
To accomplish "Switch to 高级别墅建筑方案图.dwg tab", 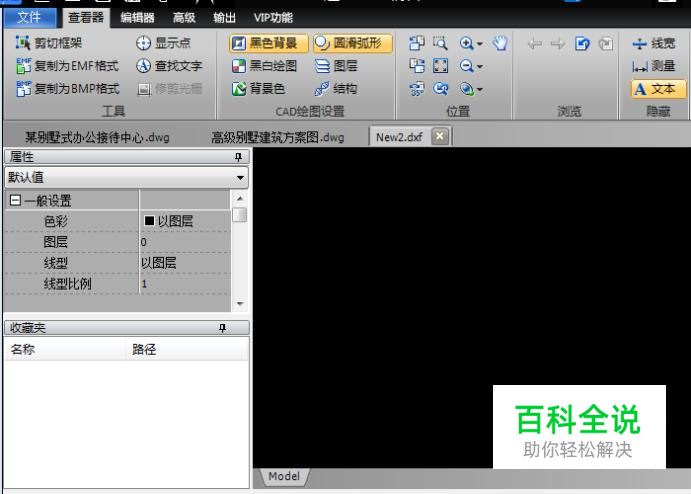I will tap(277, 137).
